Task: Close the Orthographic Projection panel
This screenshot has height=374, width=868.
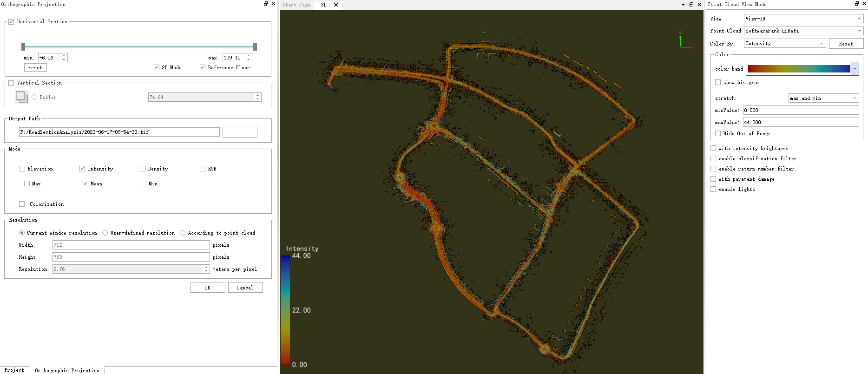Action: click(273, 4)
